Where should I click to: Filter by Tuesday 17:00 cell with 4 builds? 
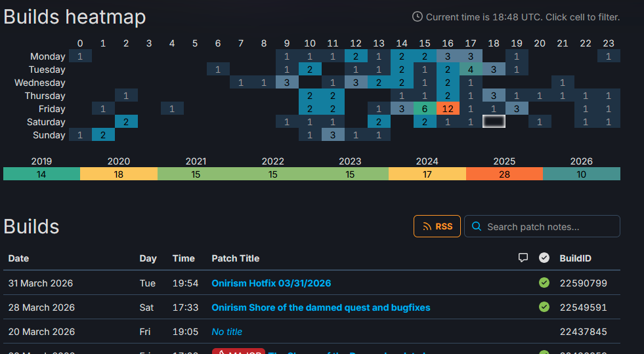471,69
